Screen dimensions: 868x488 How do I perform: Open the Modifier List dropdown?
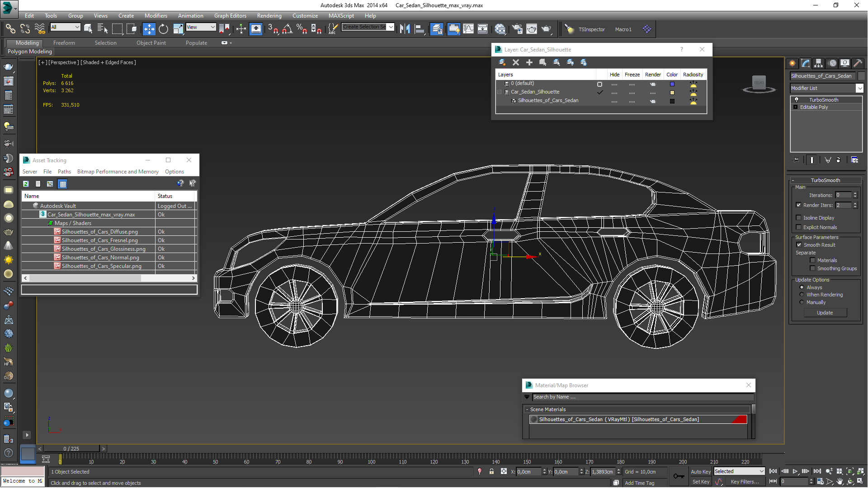826,88
